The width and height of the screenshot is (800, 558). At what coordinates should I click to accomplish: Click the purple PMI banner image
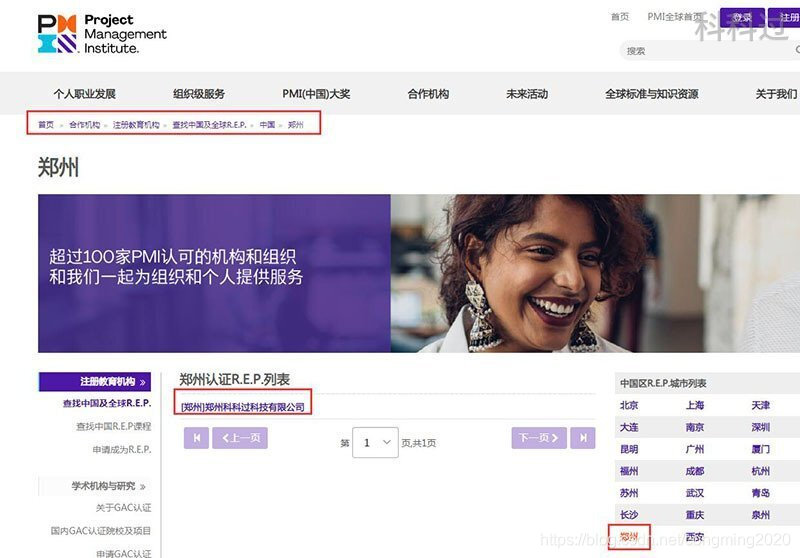point(419,273)
